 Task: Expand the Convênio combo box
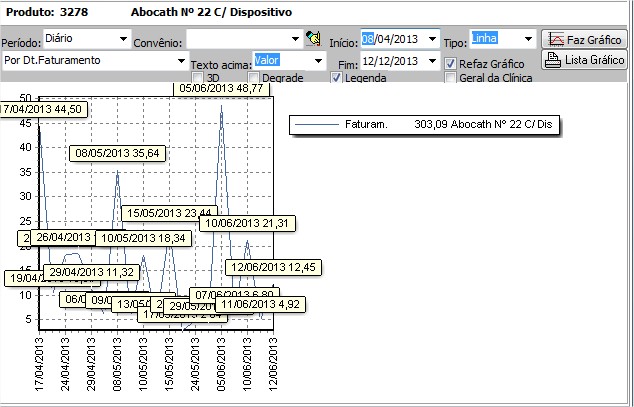click(295, 39)
